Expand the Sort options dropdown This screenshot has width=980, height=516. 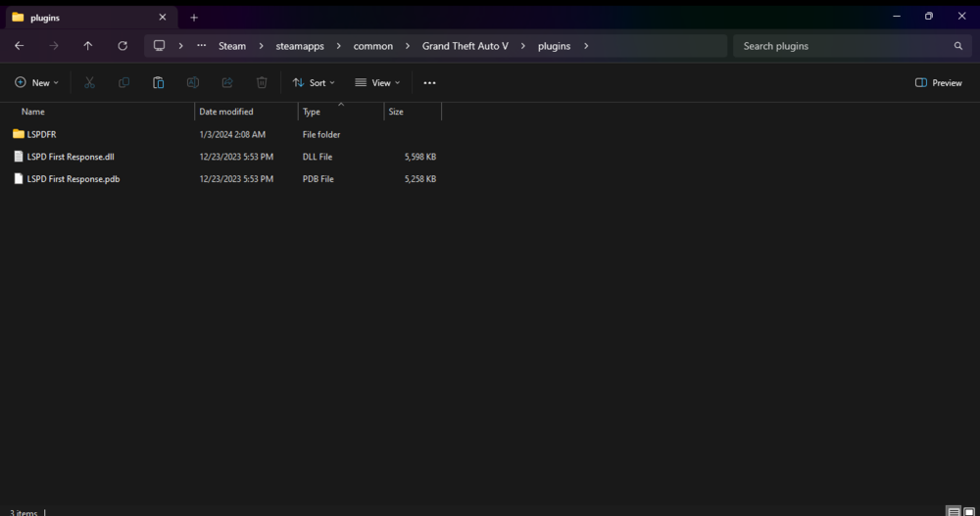(314, 83)
